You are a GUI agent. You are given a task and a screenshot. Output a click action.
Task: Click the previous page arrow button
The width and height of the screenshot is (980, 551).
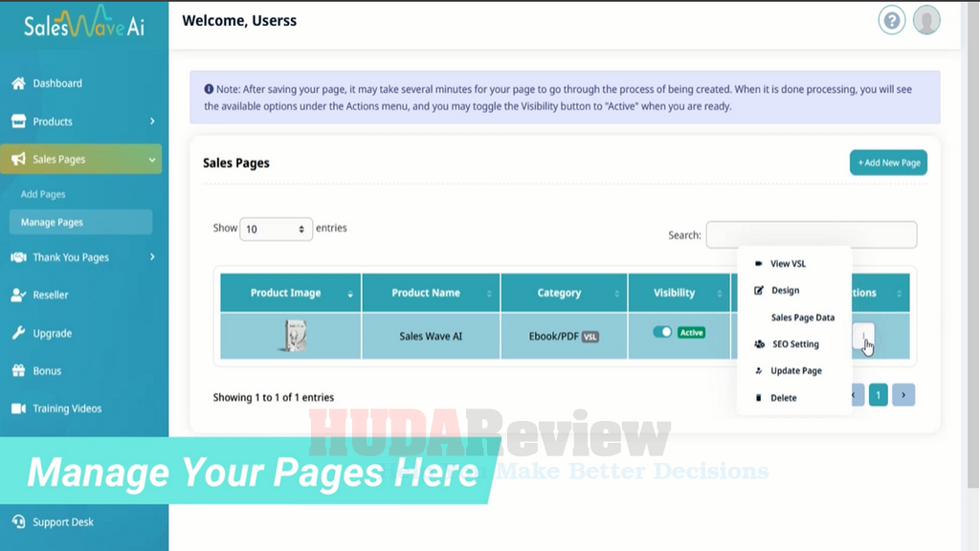point(857,395)
